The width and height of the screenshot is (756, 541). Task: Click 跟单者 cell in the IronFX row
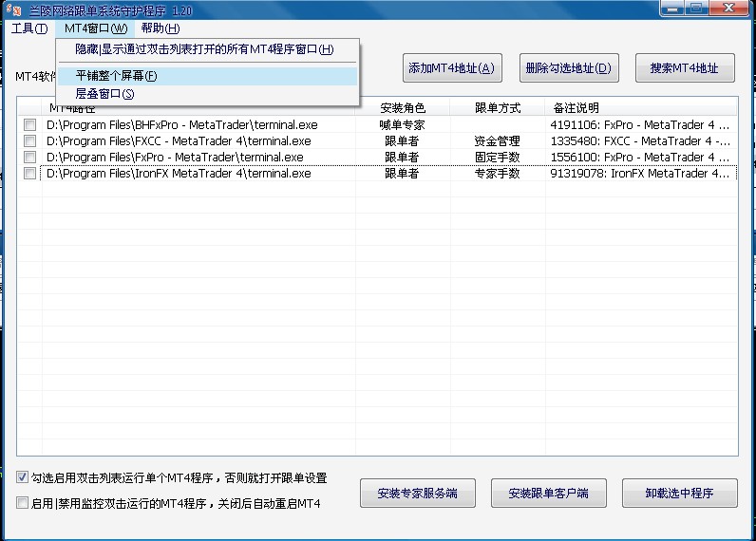pos(402,174)
